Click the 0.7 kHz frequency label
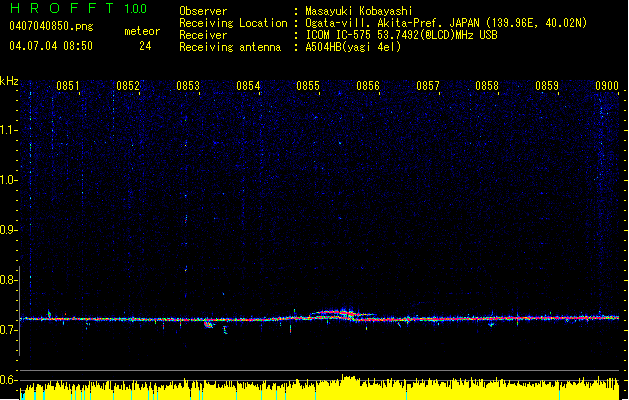Image resolution: width=629 pixels, height=400 pixels. [9, 330]
